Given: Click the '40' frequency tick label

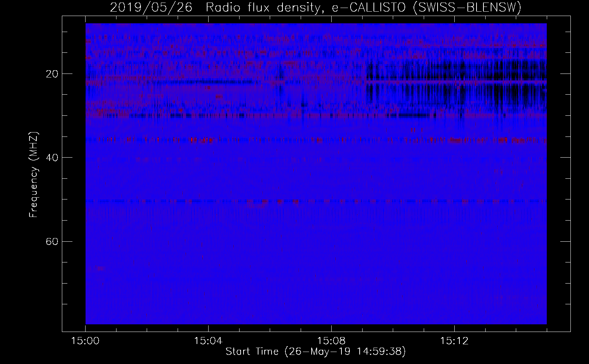Looking at the screenshot, I should pos(52,158).
